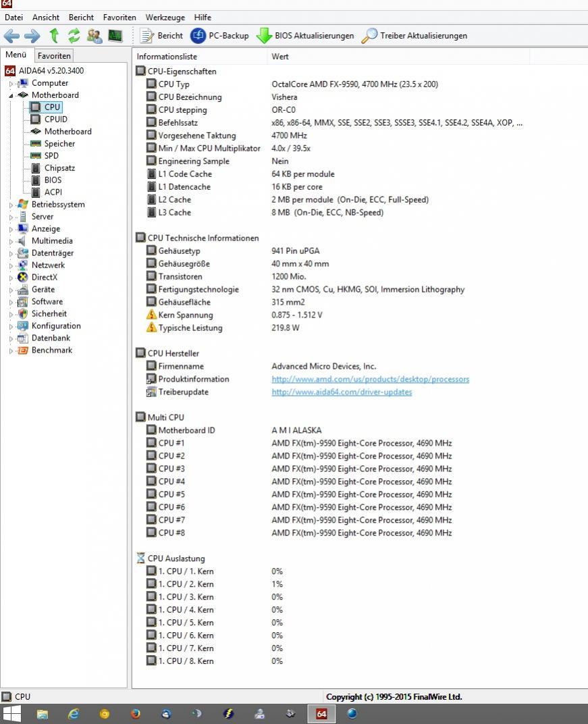Open the AMD product information link
588x724 pixels.
tap(370, 379)
